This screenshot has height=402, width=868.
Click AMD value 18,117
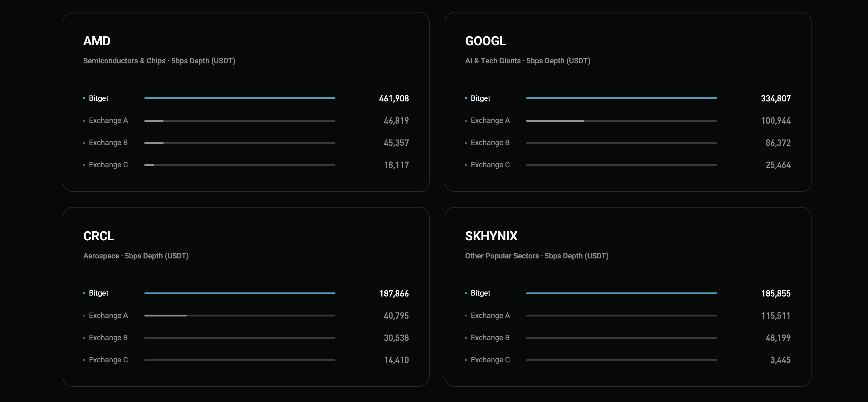[396, 165]
